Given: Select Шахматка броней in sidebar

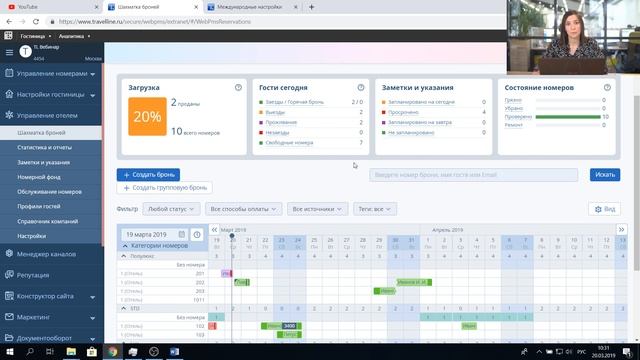Looking at the screenshot, I should [51, 133].
